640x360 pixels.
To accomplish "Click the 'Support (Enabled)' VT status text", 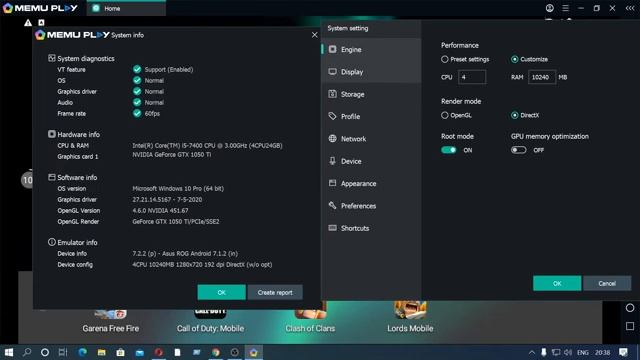I will click(169, 69).
